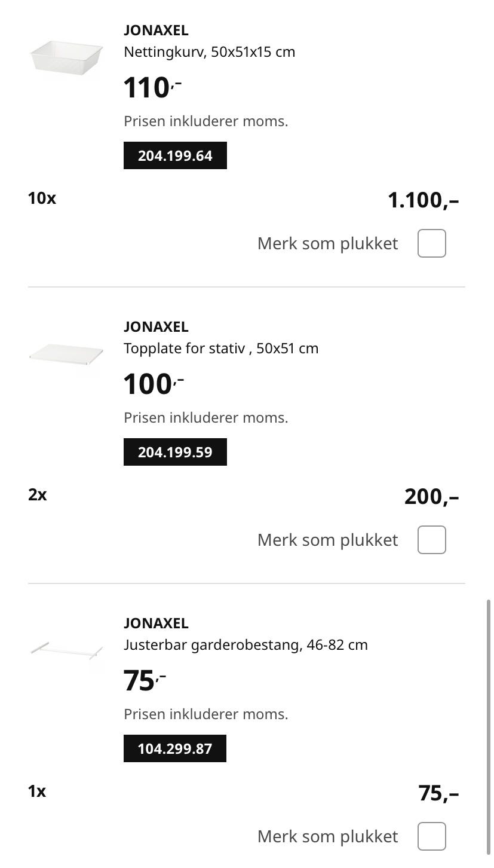Open the Nettingkurv, 50x51x15 cm product link
Viewport: 494px width, 868px height.
[209, 52]
